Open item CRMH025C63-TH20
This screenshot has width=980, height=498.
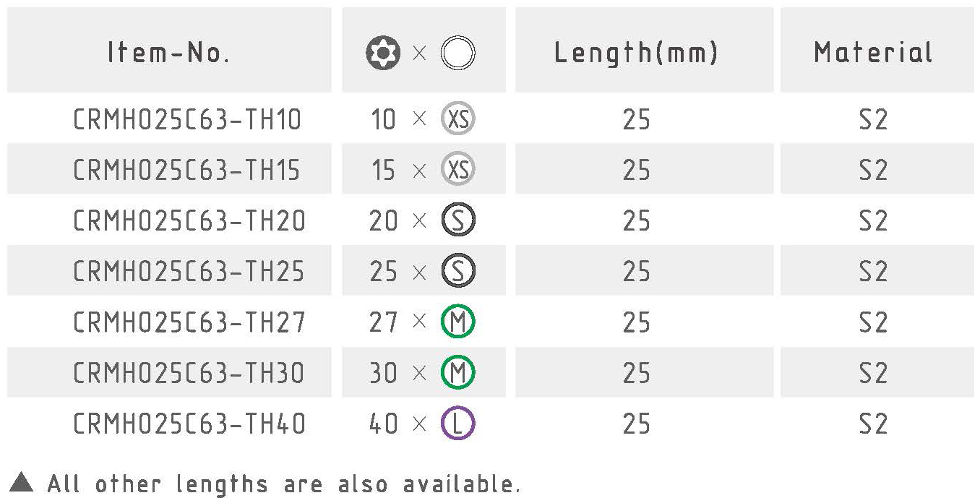coord(189,220)
